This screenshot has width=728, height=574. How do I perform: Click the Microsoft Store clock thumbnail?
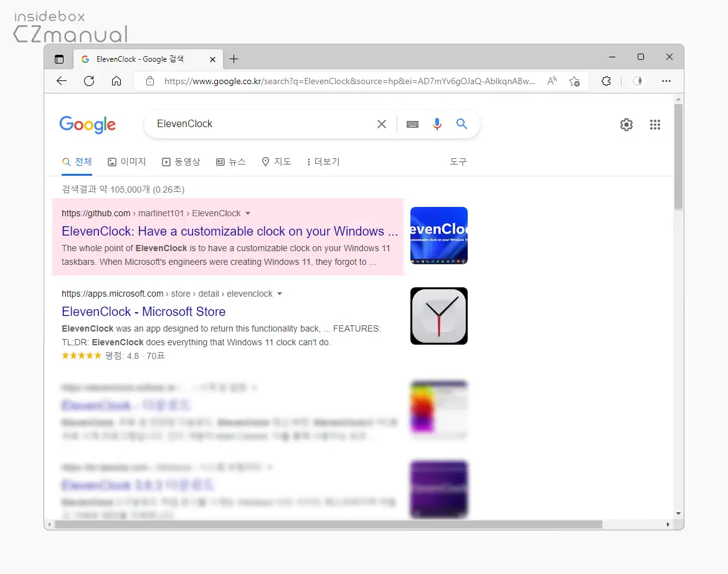439,316
